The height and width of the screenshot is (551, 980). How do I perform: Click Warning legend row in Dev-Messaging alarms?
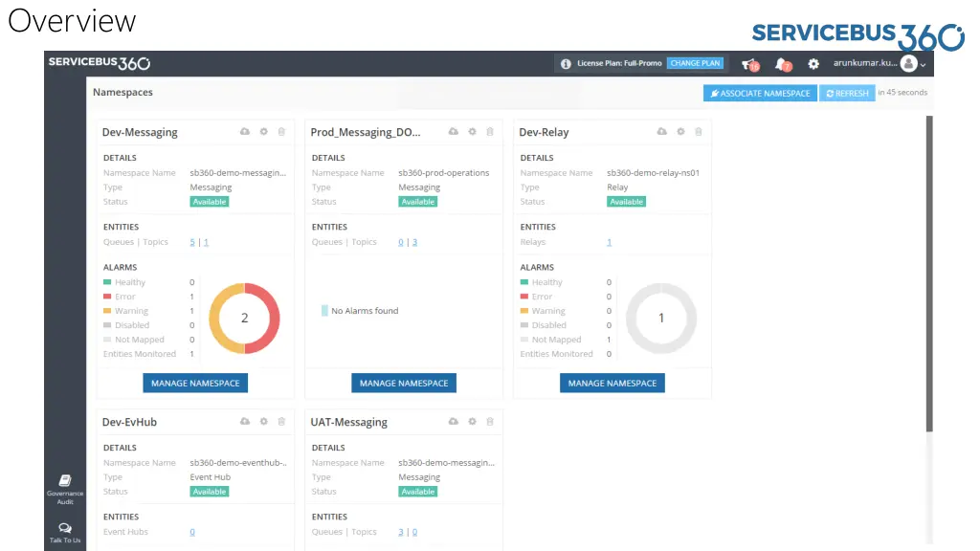pyautogui.click(x=148, y=311)
